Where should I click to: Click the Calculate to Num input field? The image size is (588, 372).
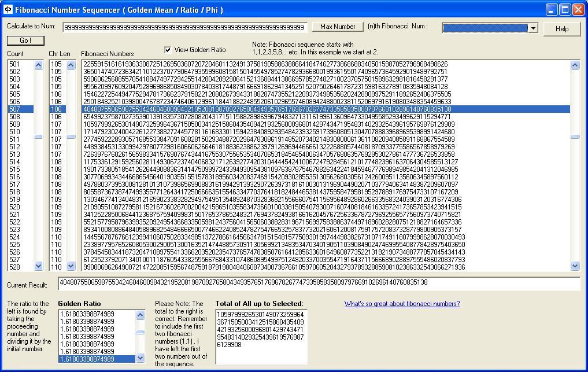[x=184, y=27]
